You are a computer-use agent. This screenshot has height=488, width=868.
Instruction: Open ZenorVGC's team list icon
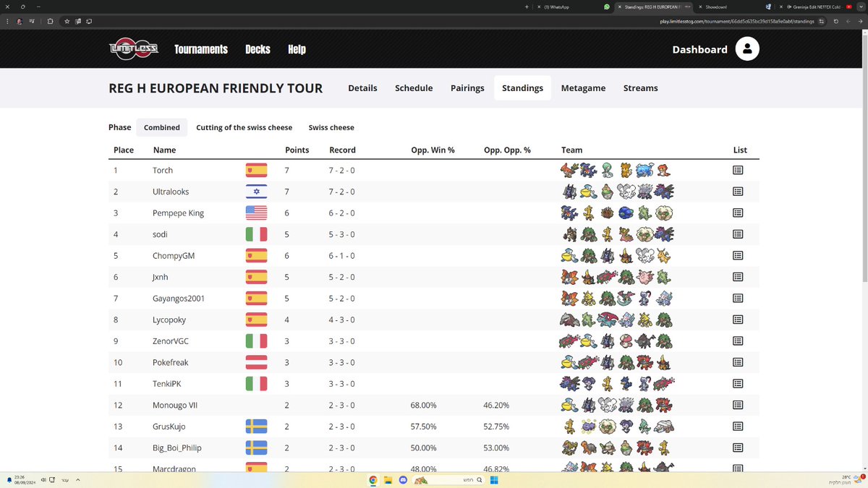pos(738,341)
